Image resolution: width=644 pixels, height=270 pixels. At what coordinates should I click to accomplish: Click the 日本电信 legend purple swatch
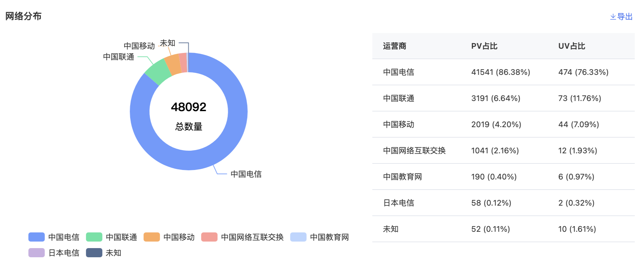pyautogui.click(x=37, y=253)
